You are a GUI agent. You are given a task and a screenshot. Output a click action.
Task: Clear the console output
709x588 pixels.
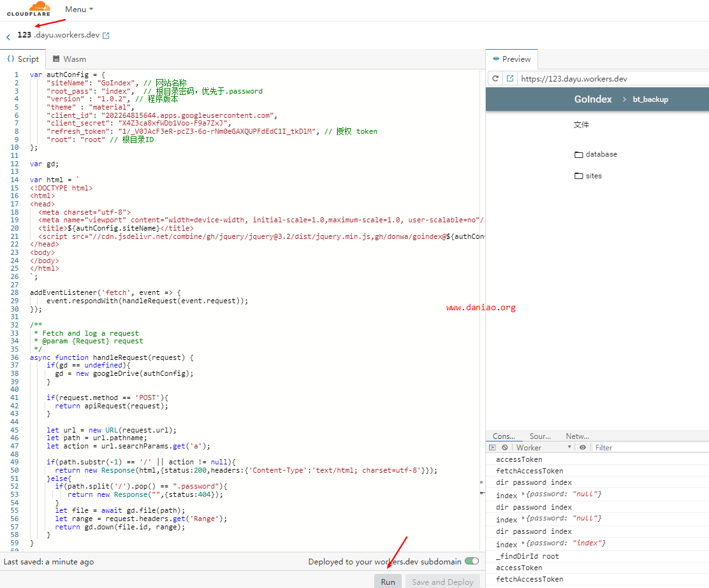[504, 447]
